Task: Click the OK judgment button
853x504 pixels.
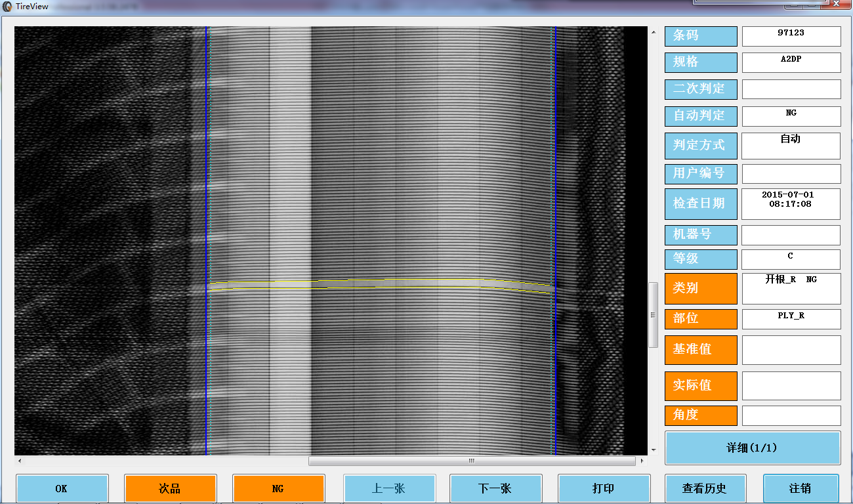Action: 62,488
